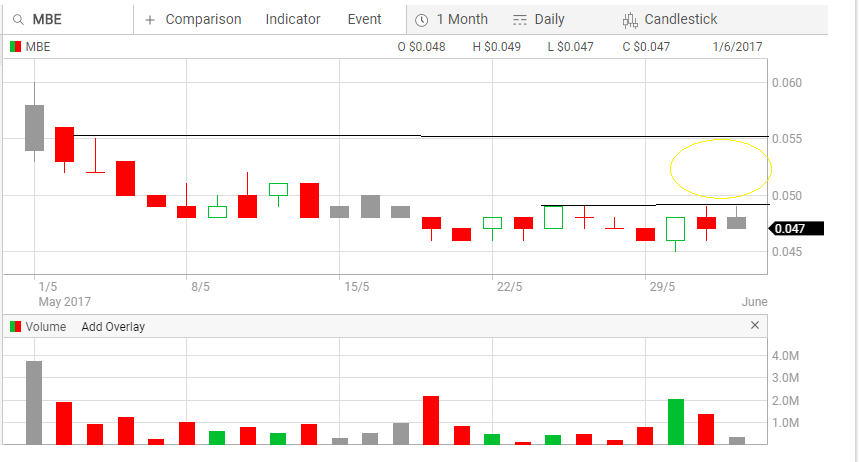The width and height of the screenshot is (867, 462).
Task: Open the 1 Month range dropdown
Action: click(x=462, y=19)
